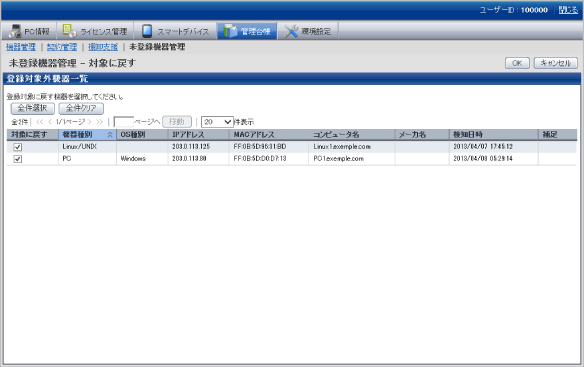This screenshot has width=584, height=367.
Task: Click the スマートデバイス phone icon
Action: 147,31
